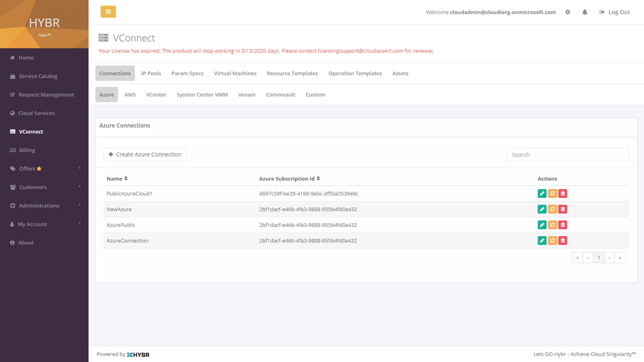Screen dimensions: 644x362
Task: Click the NewAzure name cell
Action: point(119,209)
